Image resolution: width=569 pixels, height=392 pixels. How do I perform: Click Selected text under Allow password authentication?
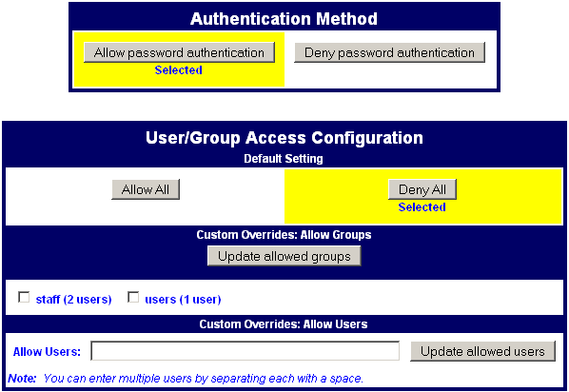179,70
